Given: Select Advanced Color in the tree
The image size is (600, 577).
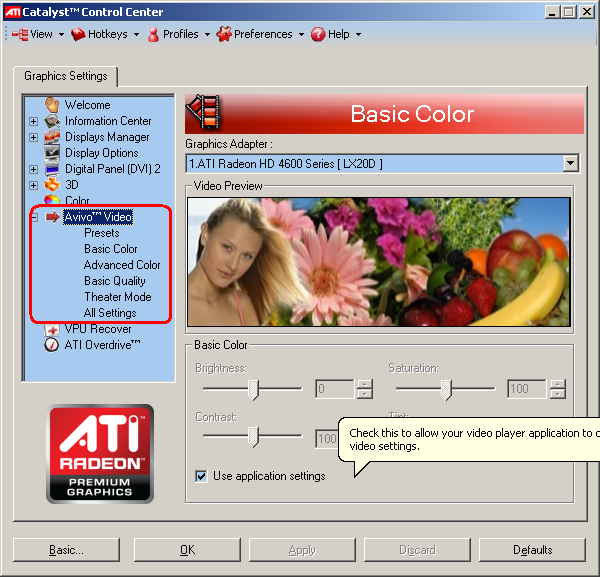Looking at the screenshot, I should tap(122, 265).
